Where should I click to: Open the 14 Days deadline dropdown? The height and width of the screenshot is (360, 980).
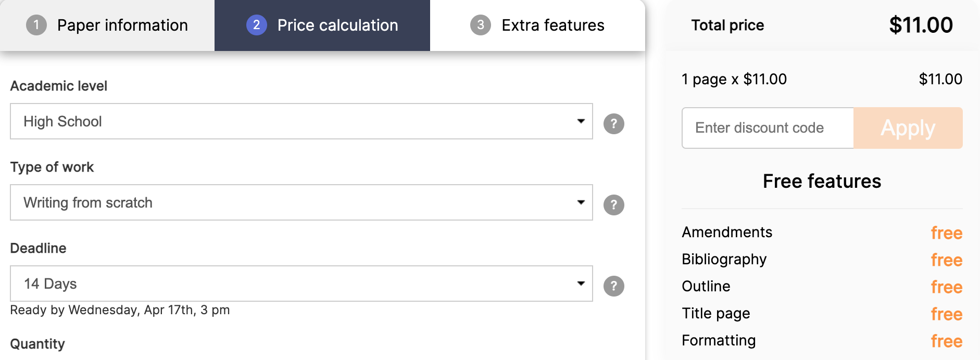click(301, 284)
